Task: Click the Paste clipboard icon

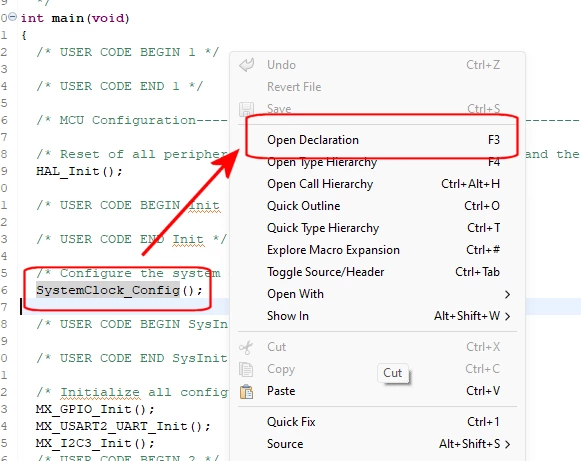Action: pyautogui.click(x=246, y=391)
